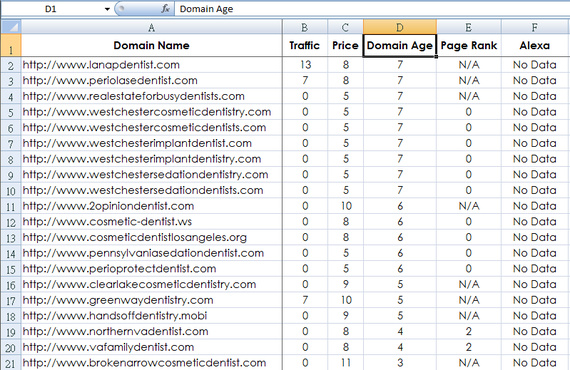Click Page Rank 2 for northernvadentist.com

[x=469, y=331]
